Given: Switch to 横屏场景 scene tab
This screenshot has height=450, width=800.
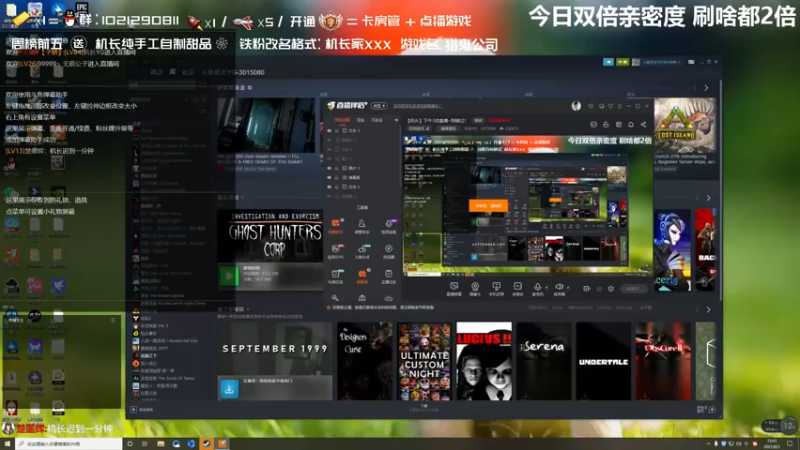Looking at the screenshot, I should (342, 120).
